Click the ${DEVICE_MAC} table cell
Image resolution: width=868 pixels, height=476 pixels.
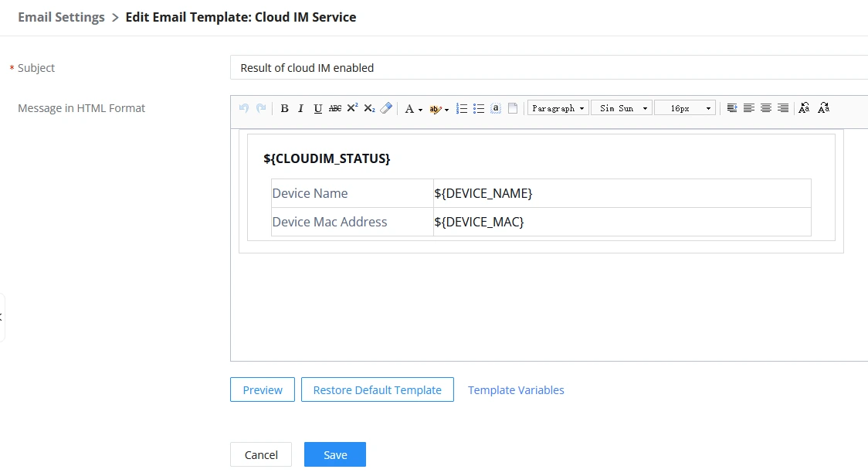click(x=622, y=222)
